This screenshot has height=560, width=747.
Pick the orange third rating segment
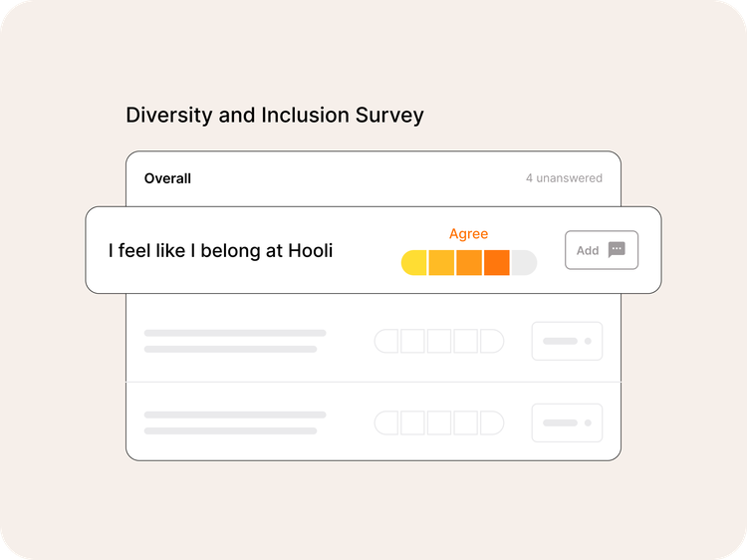469,263
